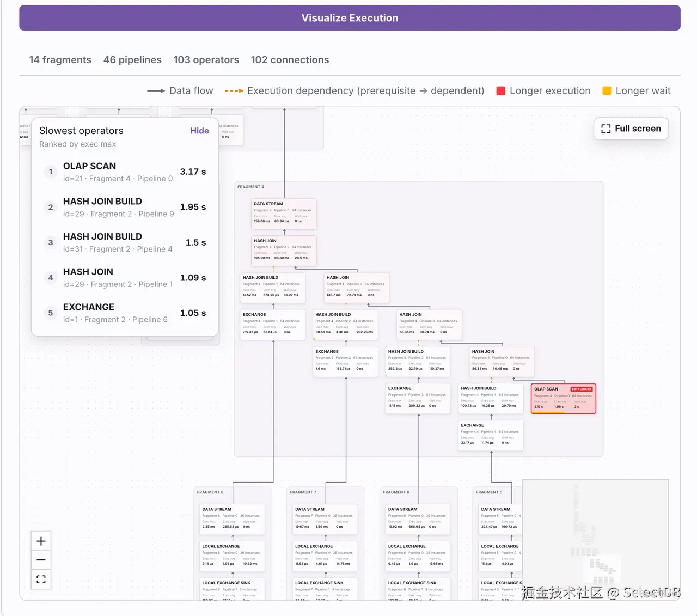Click the OLAP SCAN bottleneck node

pyautogui.click(x=564, y=398)
